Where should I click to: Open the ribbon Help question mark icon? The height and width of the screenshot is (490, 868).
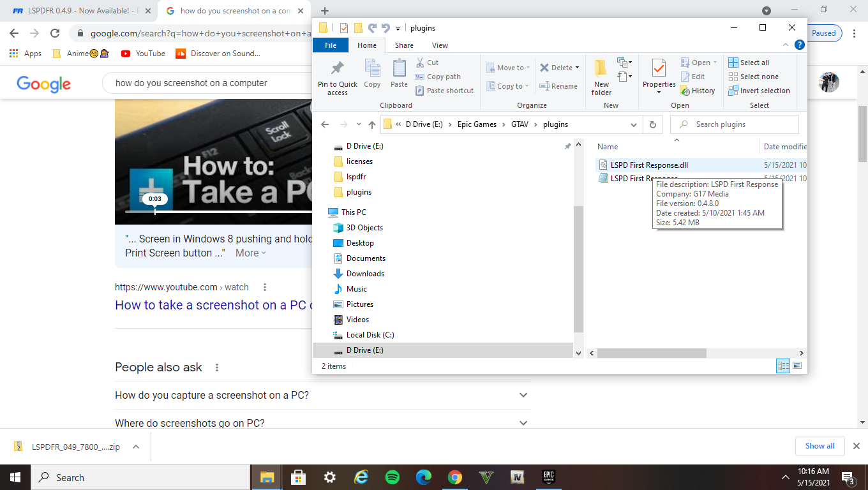tap(799, 45)
